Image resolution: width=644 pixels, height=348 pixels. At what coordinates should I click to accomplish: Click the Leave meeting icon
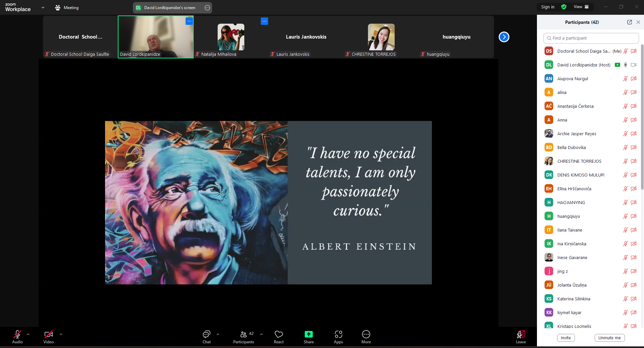[521, 334]
